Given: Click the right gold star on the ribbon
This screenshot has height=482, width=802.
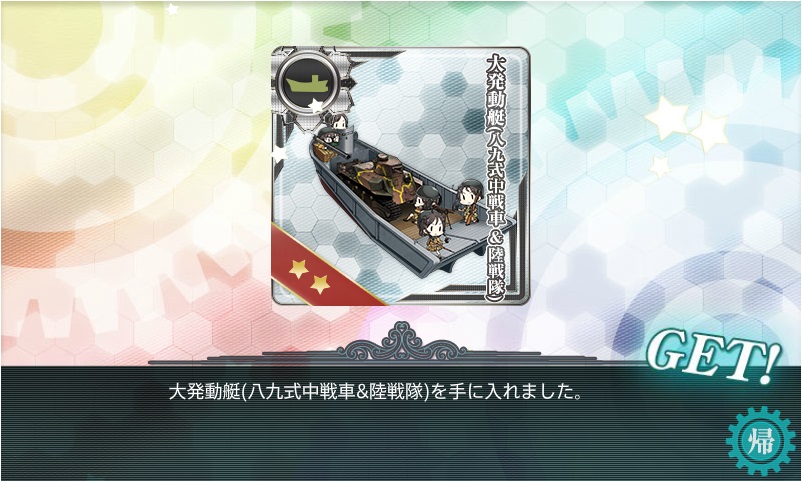Looking at the screenshot, I should (320, 284).
